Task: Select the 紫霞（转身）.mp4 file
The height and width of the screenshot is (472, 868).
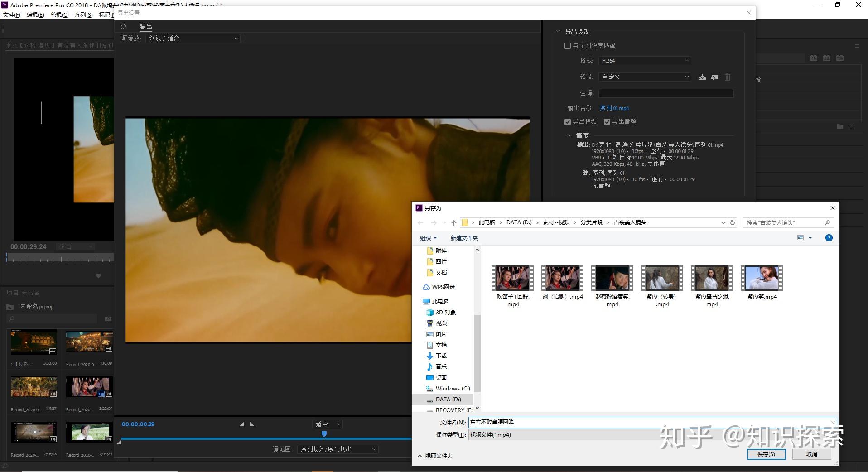Action: (x=662, y=287)
